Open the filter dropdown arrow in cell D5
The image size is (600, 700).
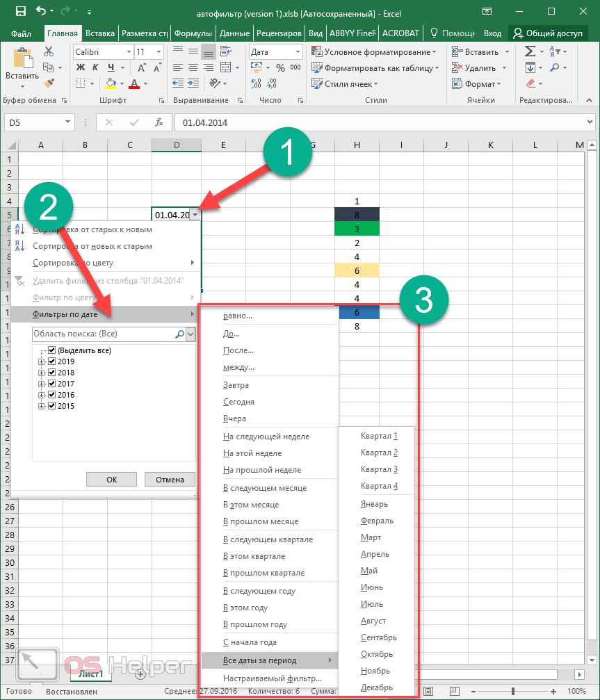click(x=195, y=215)
